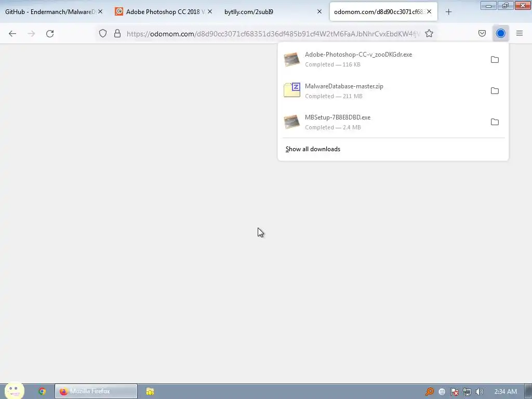The image size is (532, 399).
Task: Show MBSetup-7B8E8DBD.exe in folder
Action: [495, 122]
